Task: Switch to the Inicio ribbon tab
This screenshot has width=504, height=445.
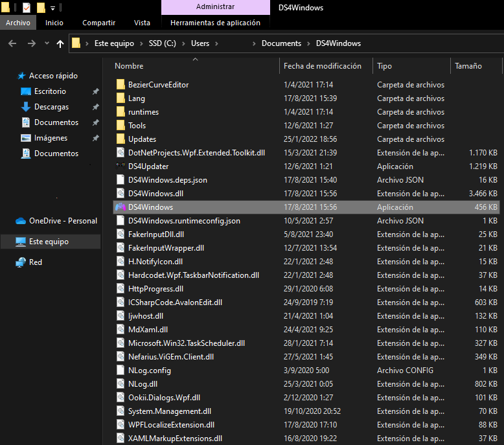Action: (x=54, y=23)
